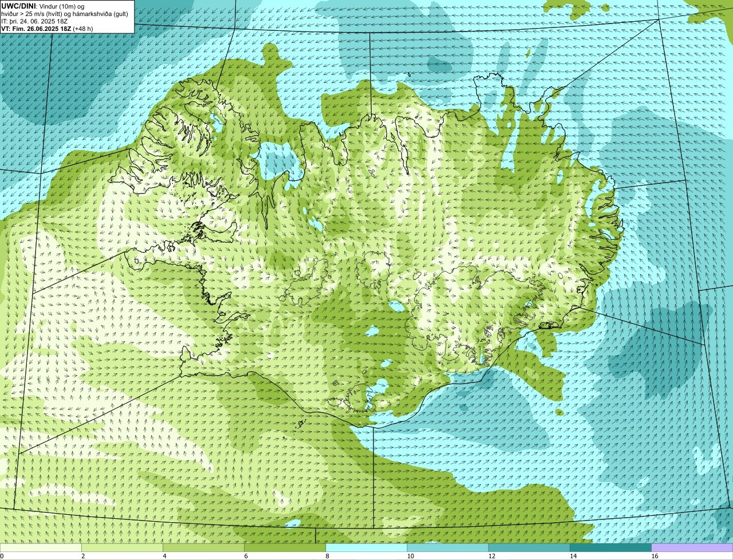This screenshot has height=560, width=733.
Task: Click the 8–10 m/s pale cyan legend swatch
Action: pyautogui.click(x=366, y=547)
